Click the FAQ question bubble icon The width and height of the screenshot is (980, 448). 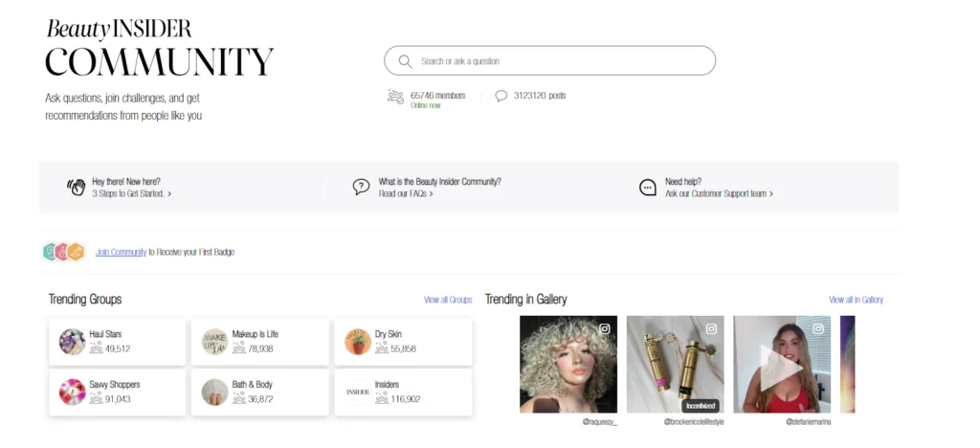point(361,187)
